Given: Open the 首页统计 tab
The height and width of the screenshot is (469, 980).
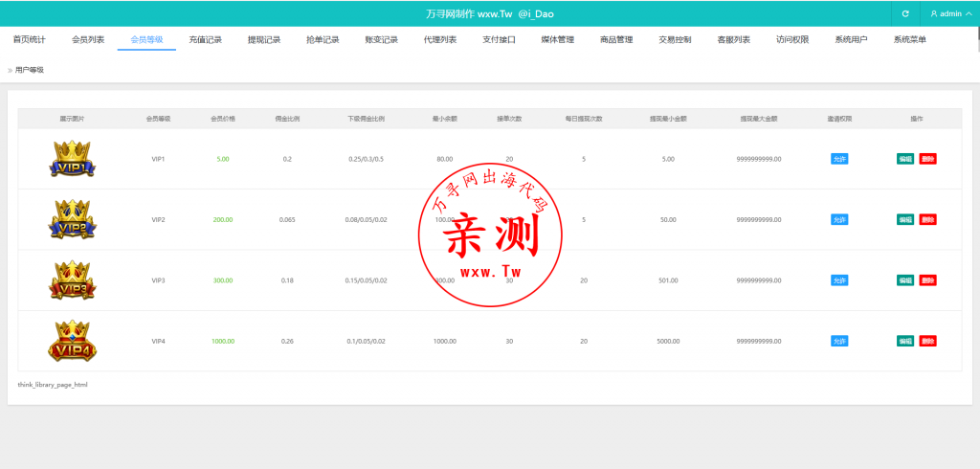Looking at the screenshot, I should (x=30, y=40).
